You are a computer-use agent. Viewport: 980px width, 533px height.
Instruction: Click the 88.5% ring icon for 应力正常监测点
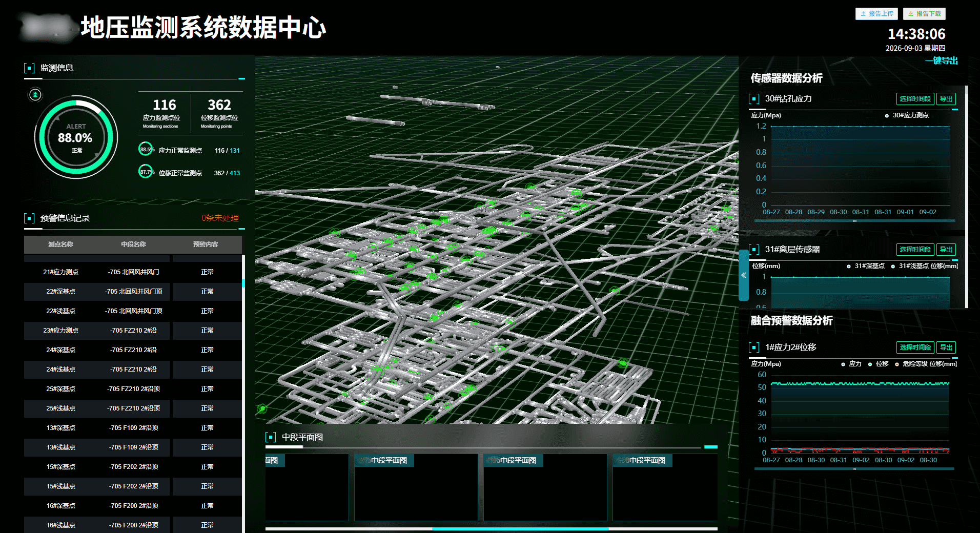pyautogui.click(x=146, y=149)
